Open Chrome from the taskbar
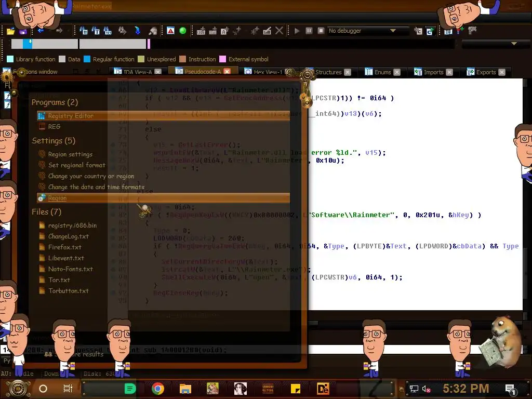This screenshot has width=532, height=399. pyautogui.click(x=158, y=389)
